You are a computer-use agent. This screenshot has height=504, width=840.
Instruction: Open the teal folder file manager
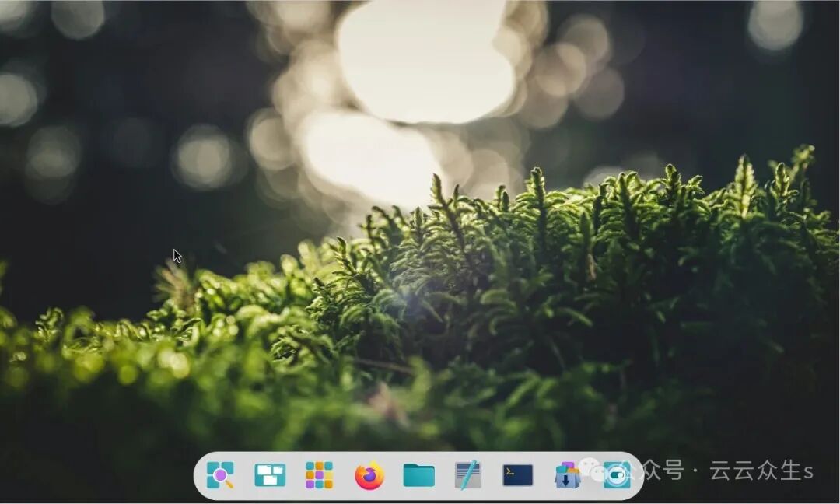tap(419, 475)
